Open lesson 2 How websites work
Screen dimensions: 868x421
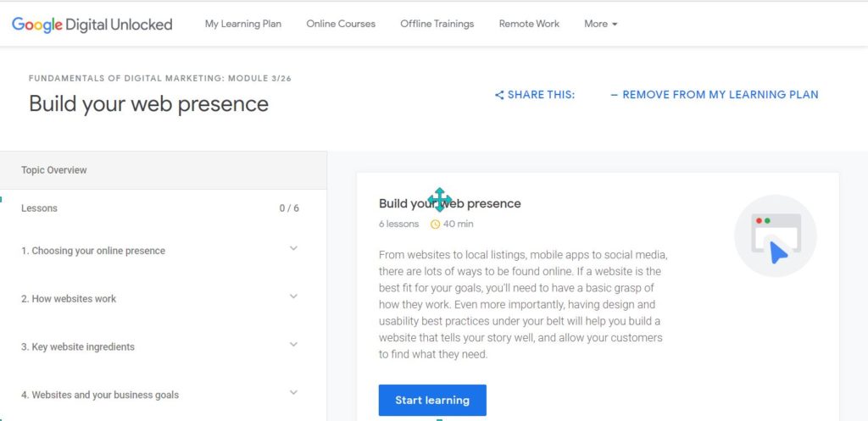(69, 299)
